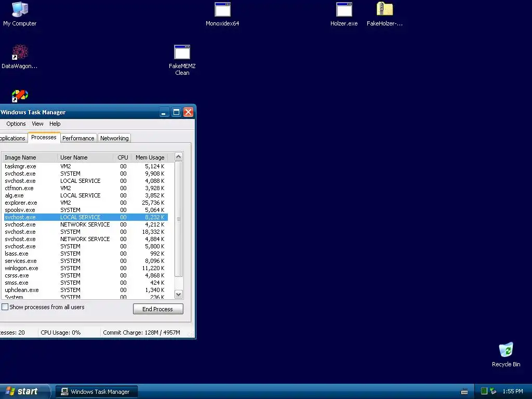This screenshot has width=532, height=399.
Task: Select the FakeMEMZ Clean desktop icon
Action: (x=182, y=60)
